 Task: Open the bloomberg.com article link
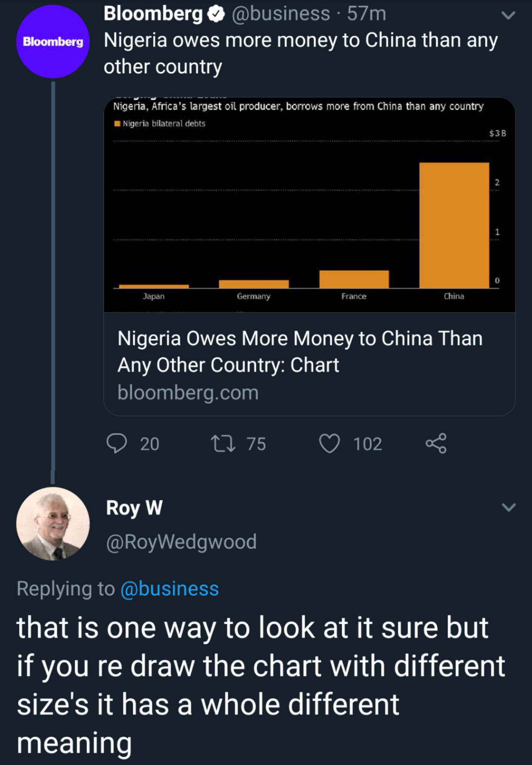[x=188, y=393]
